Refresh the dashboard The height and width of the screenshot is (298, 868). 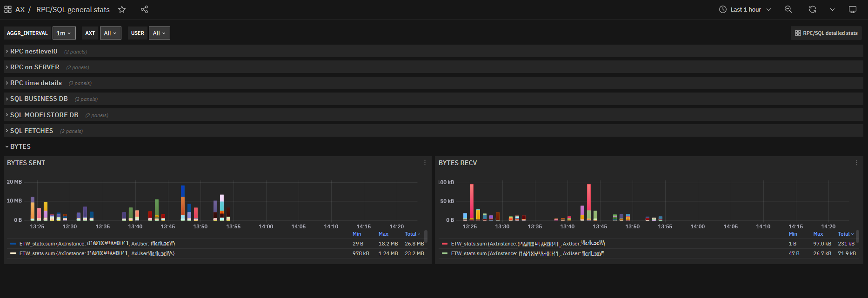click(813, 9)
